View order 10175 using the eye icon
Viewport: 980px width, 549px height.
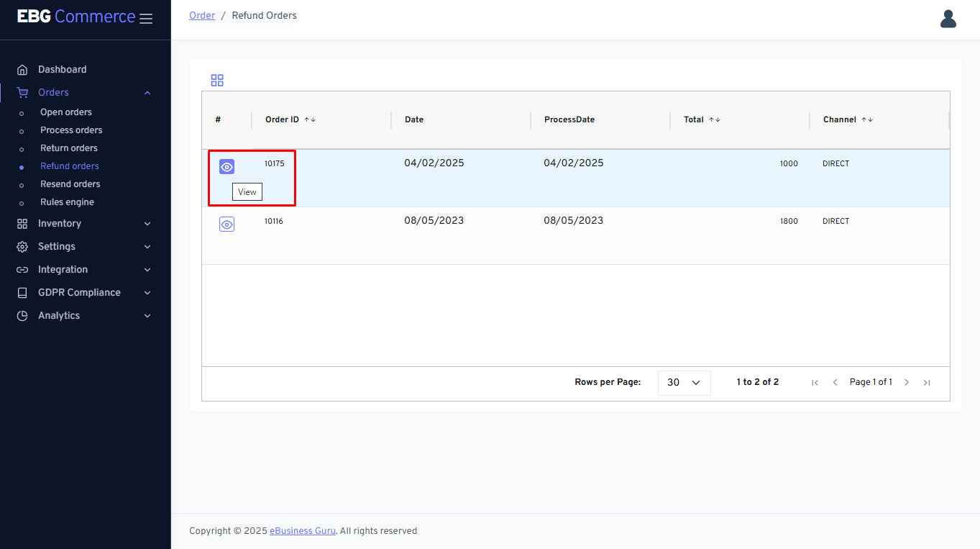click(x=226, y=167)
